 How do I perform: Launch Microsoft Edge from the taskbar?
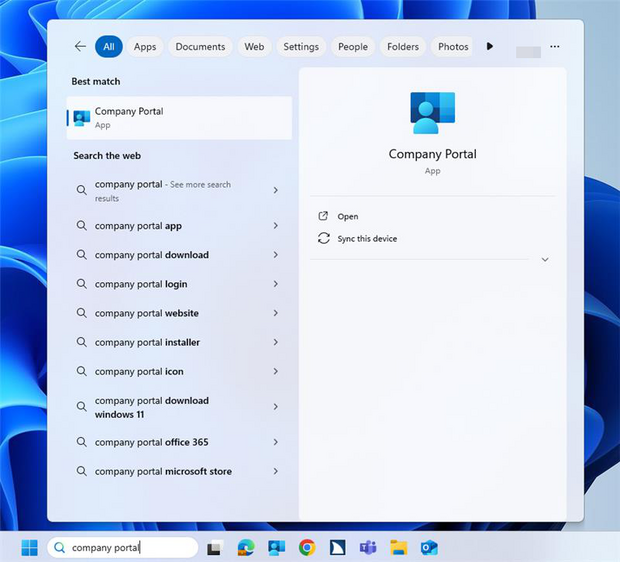click(x=246, y=548)
